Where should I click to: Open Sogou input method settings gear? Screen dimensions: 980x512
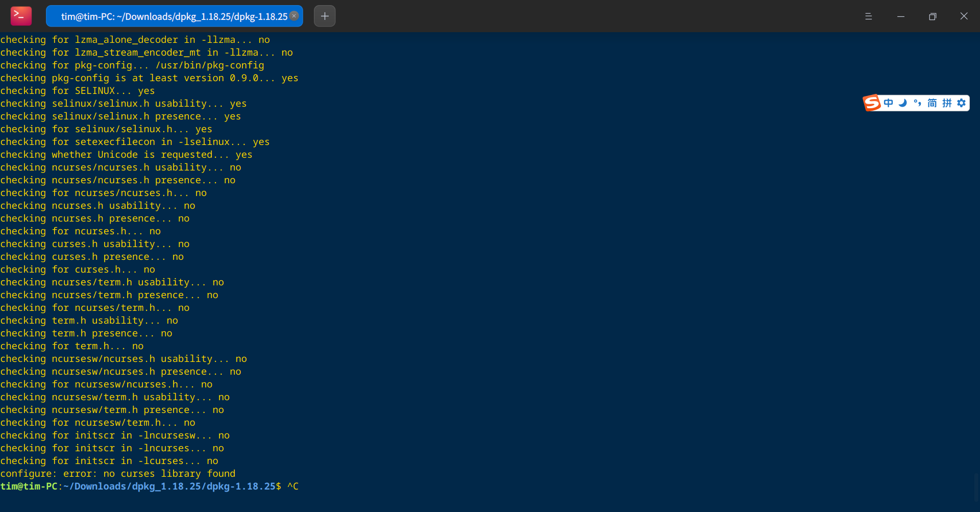(962, 103)
